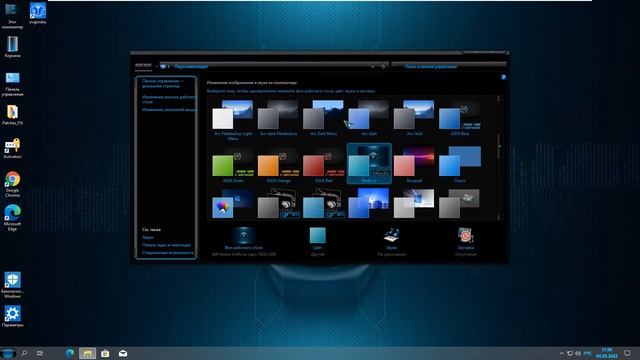Screen dimensions: 640x360
Task: Select the ASUS Green theme
Action: [x=233, y=164]
